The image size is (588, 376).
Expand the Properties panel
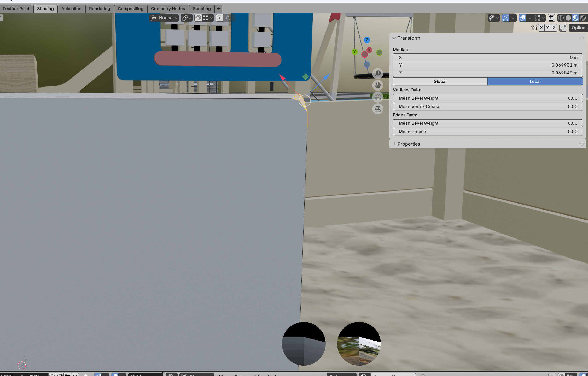[409, 144]
